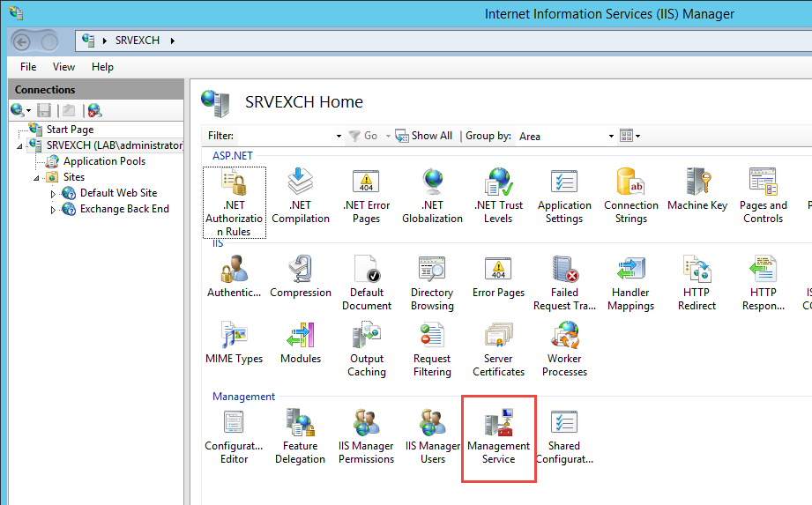Viewport: 812px width, 505px height.
Task: Open Request Filtering feature
Action: point(432,349)
